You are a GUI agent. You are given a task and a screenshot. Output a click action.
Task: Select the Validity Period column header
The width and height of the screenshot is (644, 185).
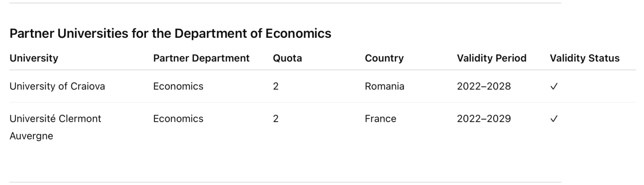492,59
